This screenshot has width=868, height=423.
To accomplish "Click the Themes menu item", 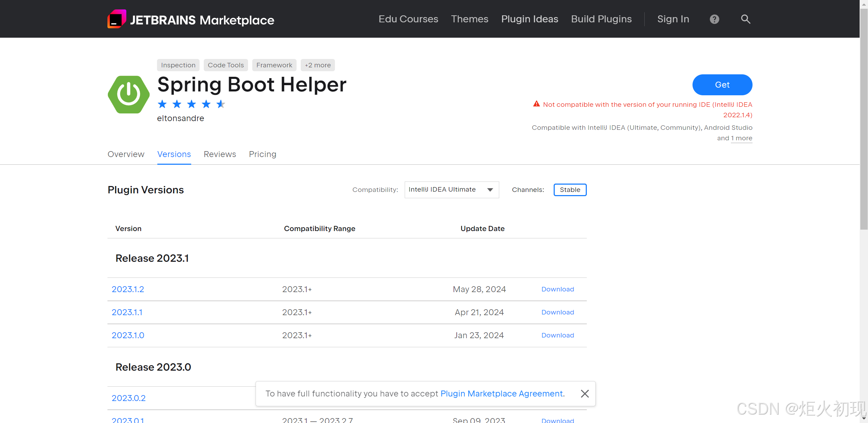I will 470,19.
